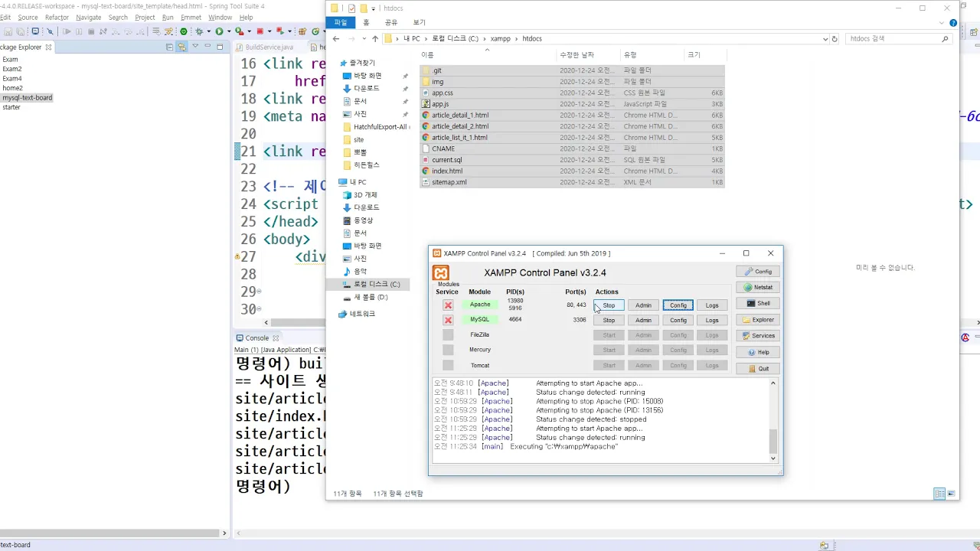Open the Shell from XAMPP side panel

point(758,304)
